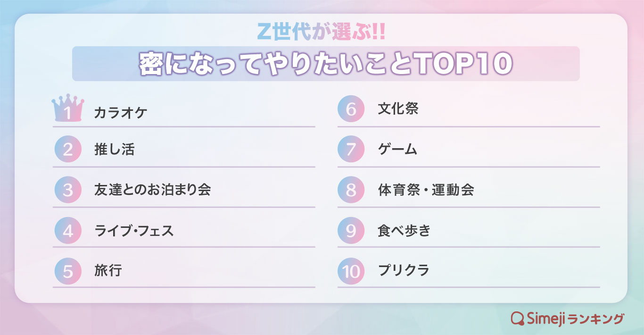The height and width of the screenshot is (335, 644).
Task: Click the crown icon for rank 1
Action: 68,109
